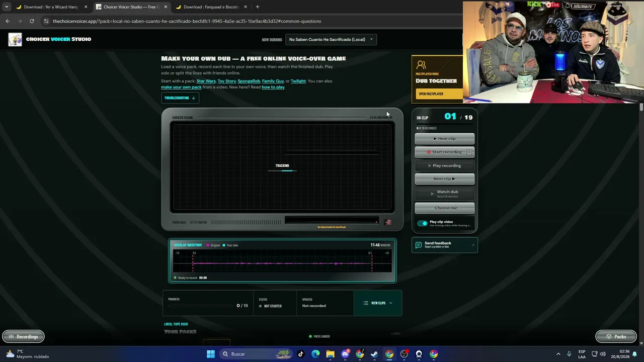Close the 'Yer a Wizard Harry' tab
Screen dimensions: 644x362
(x=86, y=7)
